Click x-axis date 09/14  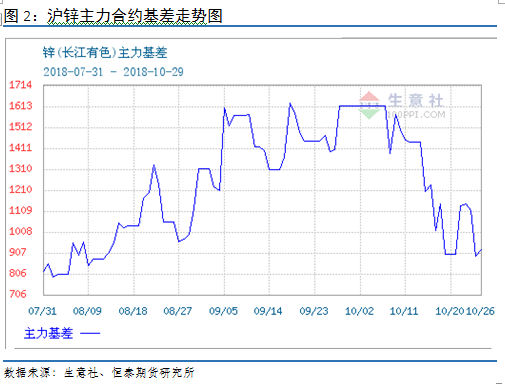pyautogui.click(x=268, y=311)
